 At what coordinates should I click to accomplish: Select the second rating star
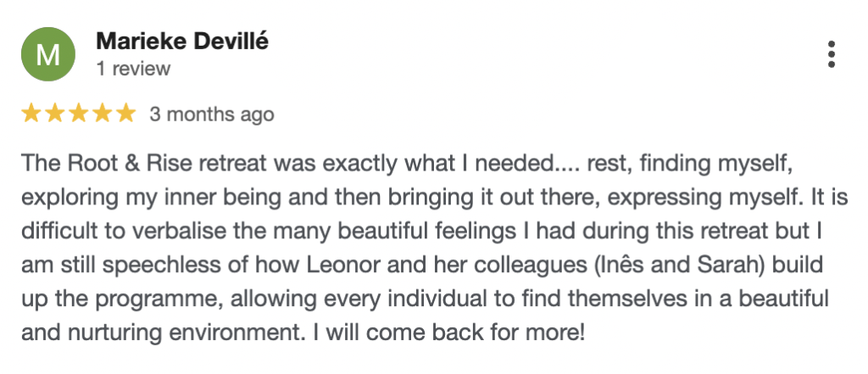54,114
